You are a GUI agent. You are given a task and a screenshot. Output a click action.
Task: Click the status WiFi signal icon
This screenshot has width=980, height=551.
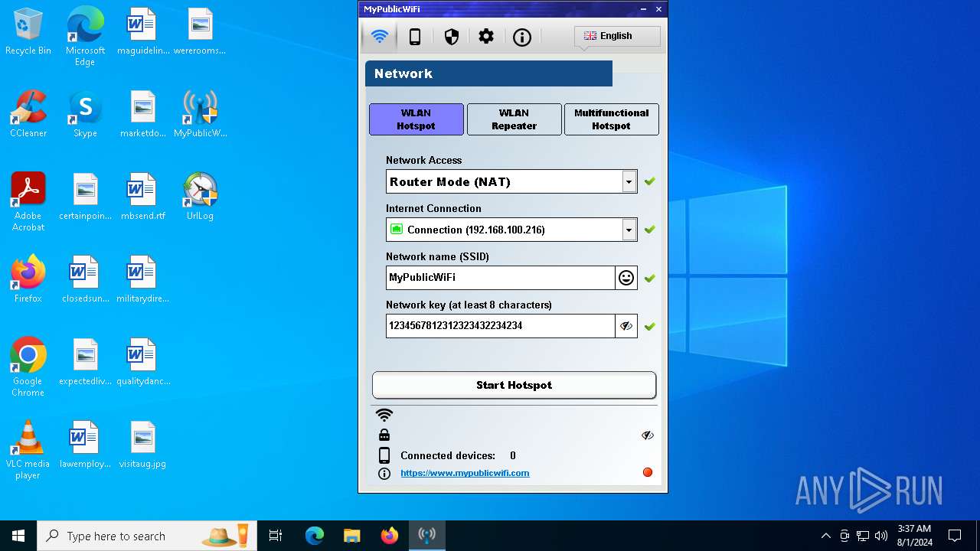[384, 415]
